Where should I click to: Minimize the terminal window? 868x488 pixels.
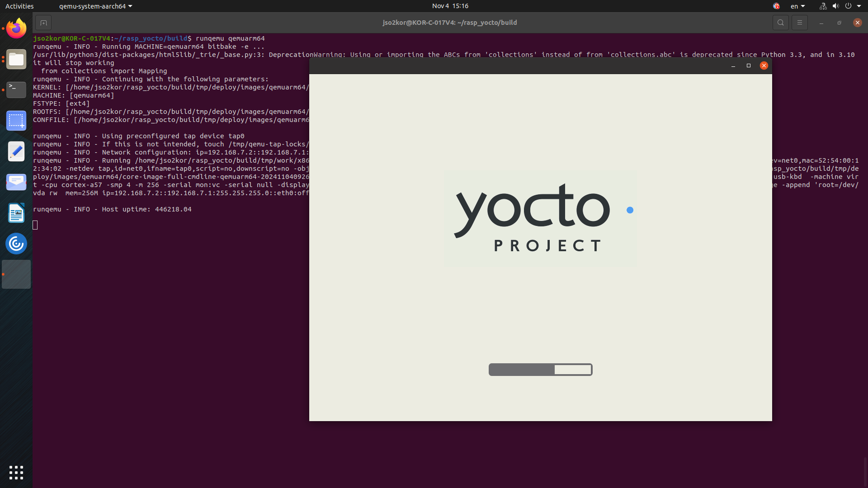coord(821,23)
